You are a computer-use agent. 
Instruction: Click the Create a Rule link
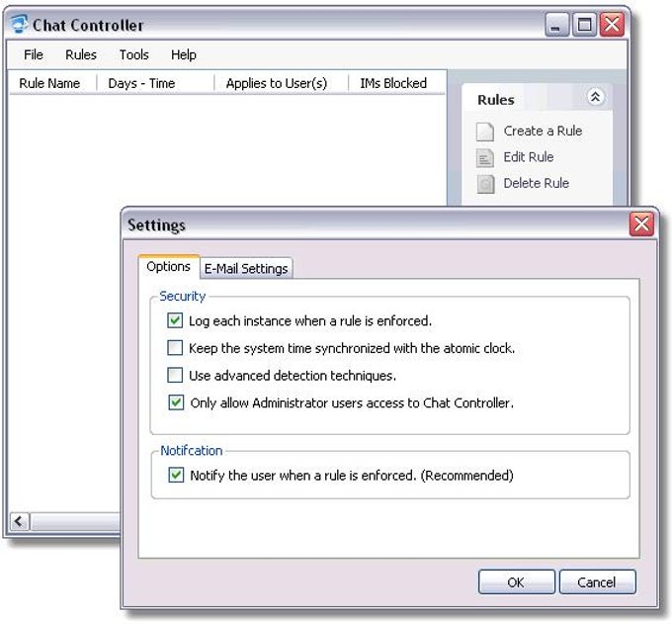pos(543,131)
